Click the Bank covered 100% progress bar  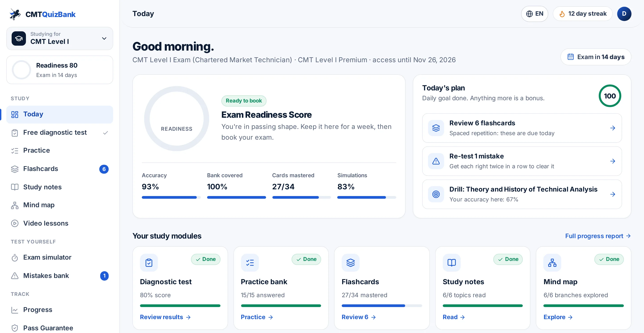click(x=236, y=197)
